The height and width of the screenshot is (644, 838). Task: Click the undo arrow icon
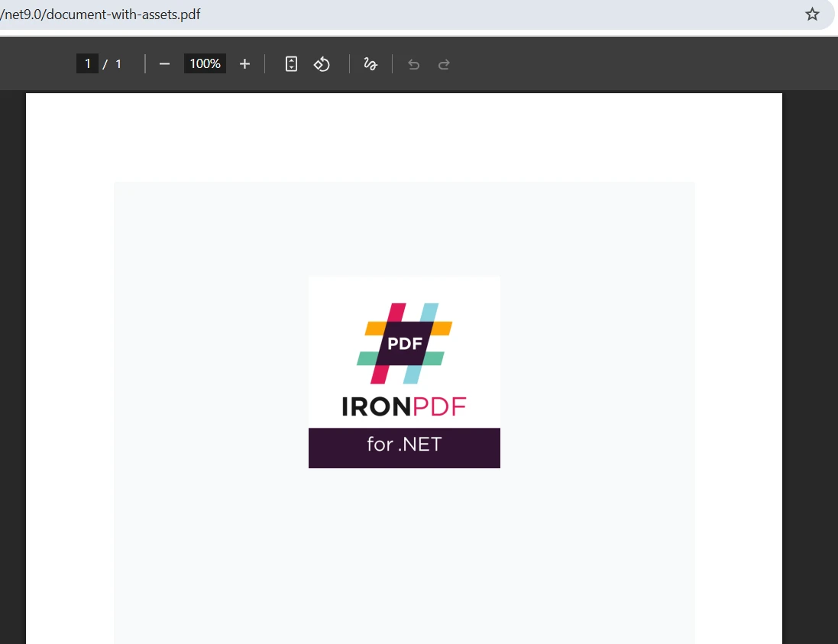[x=413, y=64]
